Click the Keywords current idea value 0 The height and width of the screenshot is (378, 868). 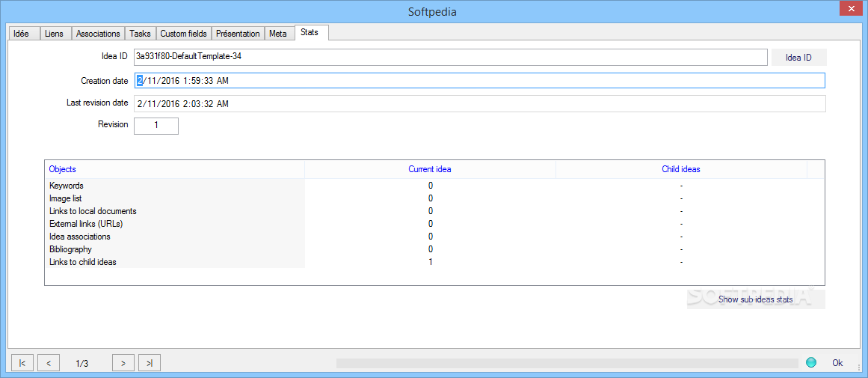point(430,186)
